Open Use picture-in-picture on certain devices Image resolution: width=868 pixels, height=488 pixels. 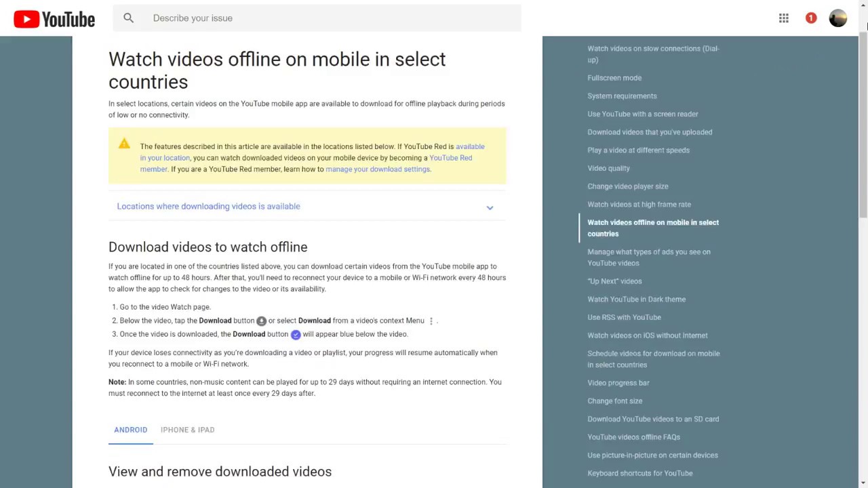(652, 455)
